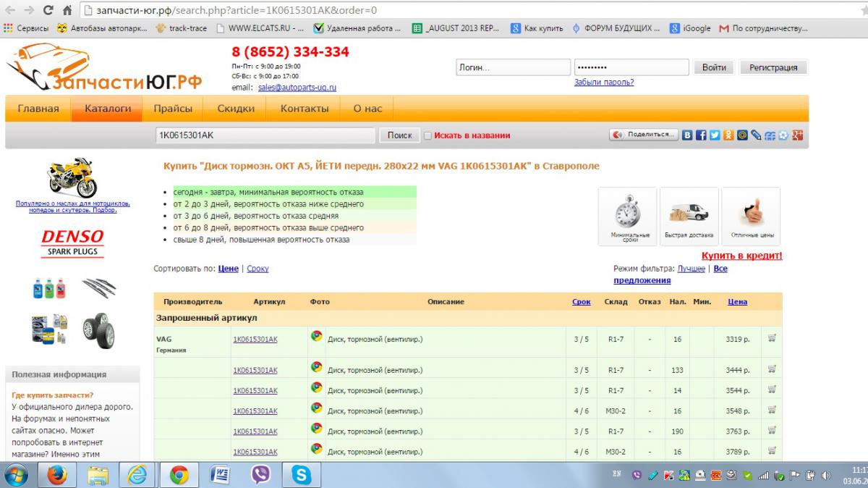Reload the page with refresh icon
Viewport: 868px width, 488px height.
tap(48, 11)
